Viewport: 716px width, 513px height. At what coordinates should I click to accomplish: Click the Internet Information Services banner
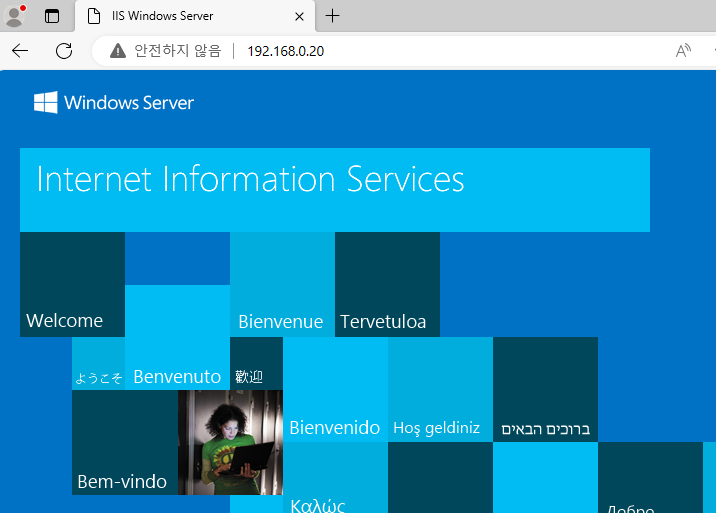point(335,190)
